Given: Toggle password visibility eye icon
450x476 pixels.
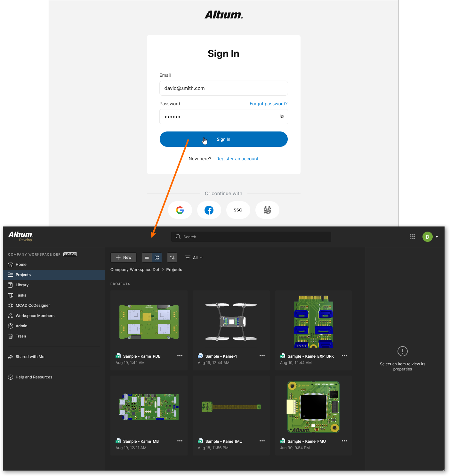Looking at the screenshot, I should 282,116.
